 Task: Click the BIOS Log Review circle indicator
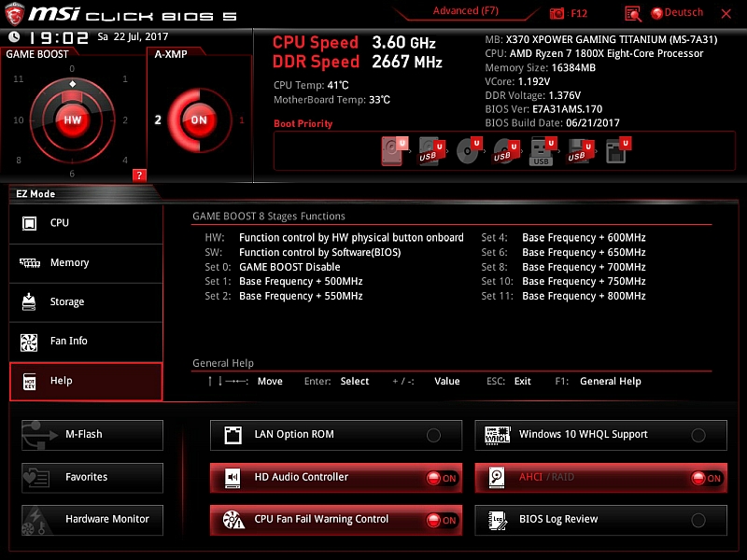pyautogui.click(x=698, y=521)
